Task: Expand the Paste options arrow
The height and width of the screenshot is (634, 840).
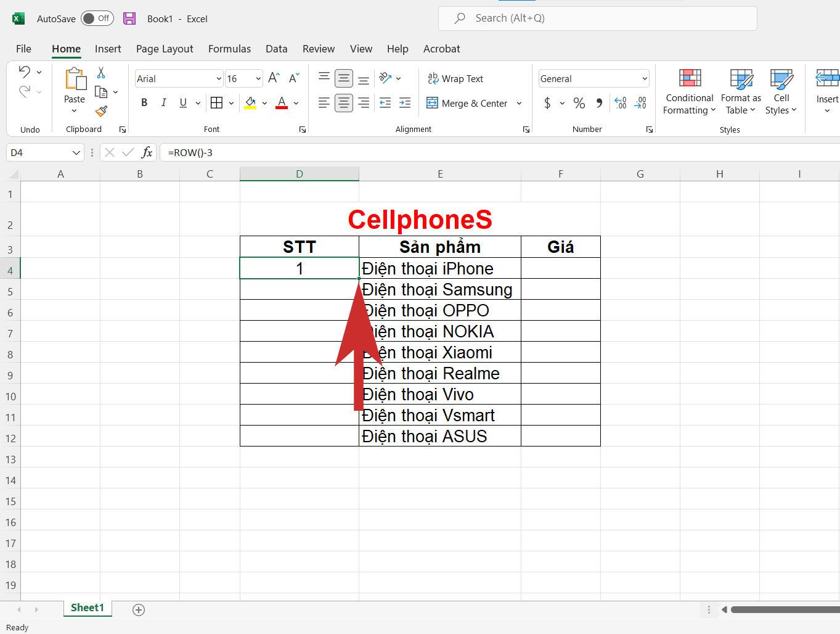Action: click(74, 111)
